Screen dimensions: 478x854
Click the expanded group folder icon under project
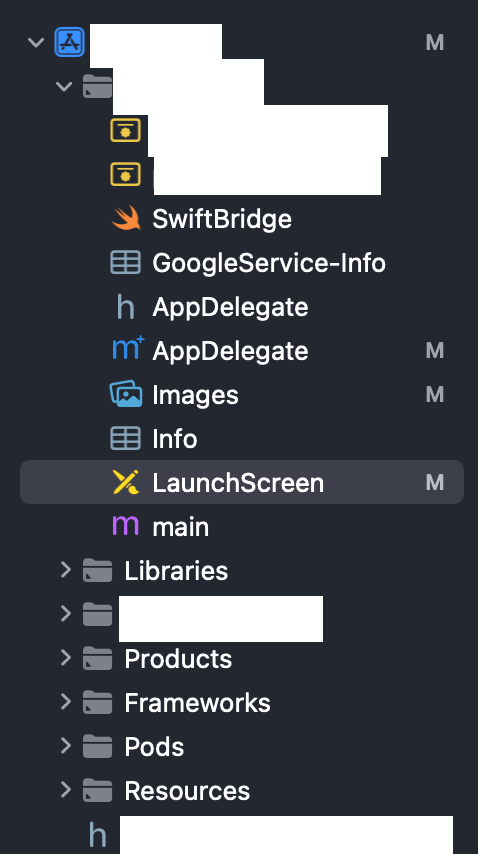[97, 86]
